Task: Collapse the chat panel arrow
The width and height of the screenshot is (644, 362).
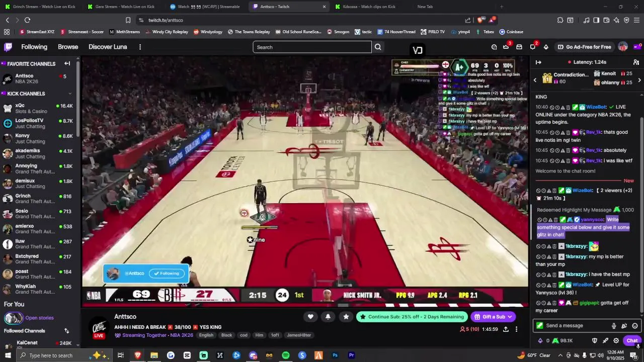Action: (538, 62)
